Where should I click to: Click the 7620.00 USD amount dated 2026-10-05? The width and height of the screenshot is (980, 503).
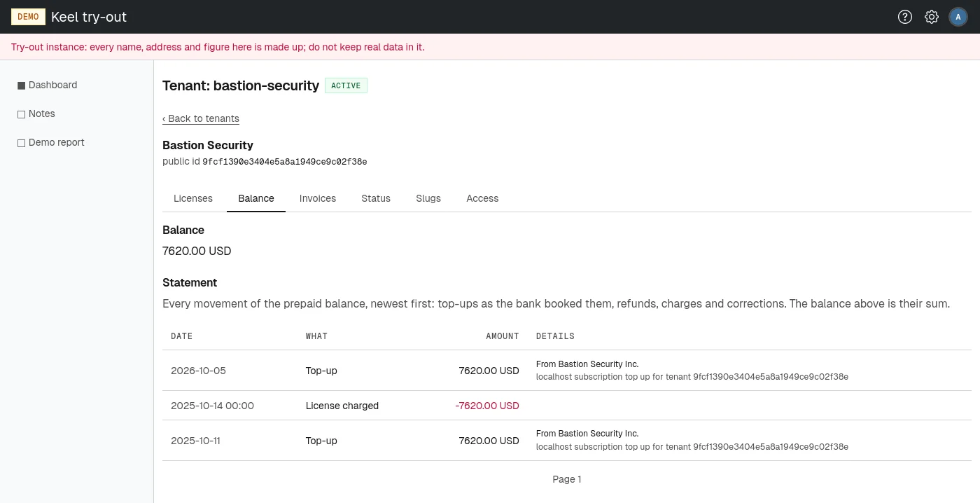click(x=489, y=371)
